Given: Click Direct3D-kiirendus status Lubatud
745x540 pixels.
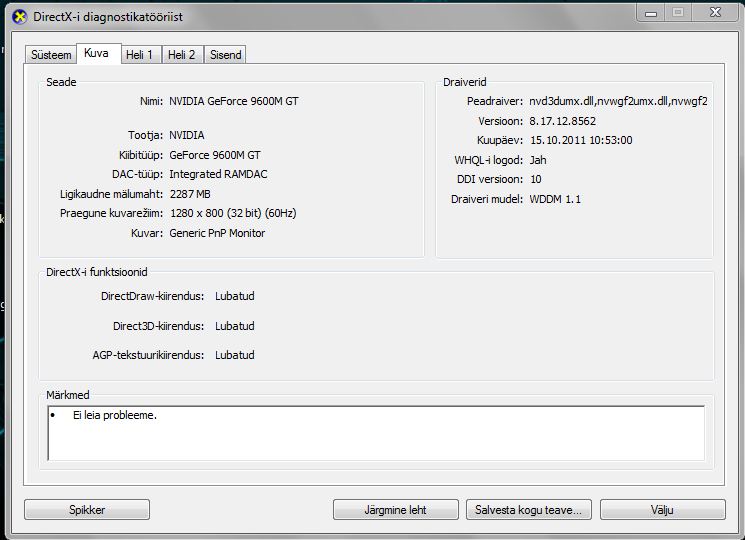Looking at the screenshot, I should tap(235, 326).
